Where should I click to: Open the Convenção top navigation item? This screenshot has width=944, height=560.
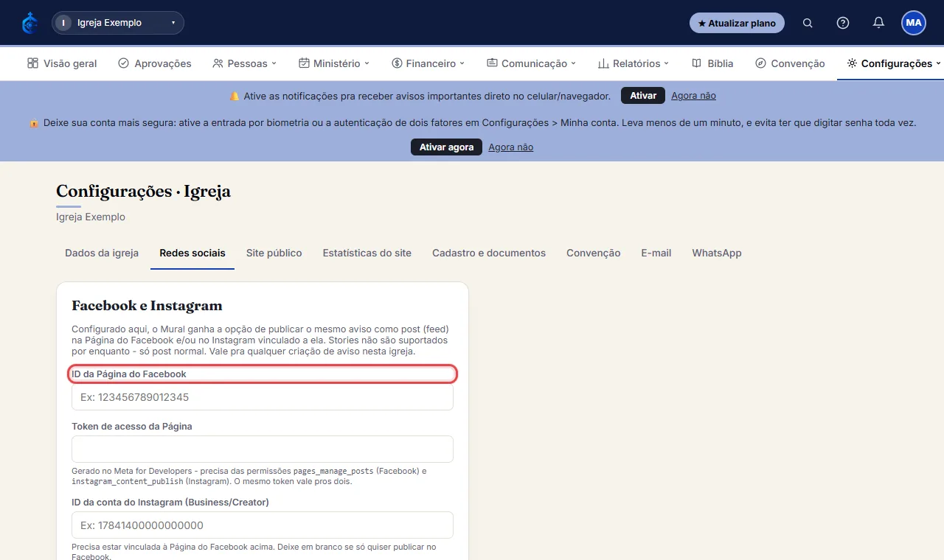[x=790, y=63]
